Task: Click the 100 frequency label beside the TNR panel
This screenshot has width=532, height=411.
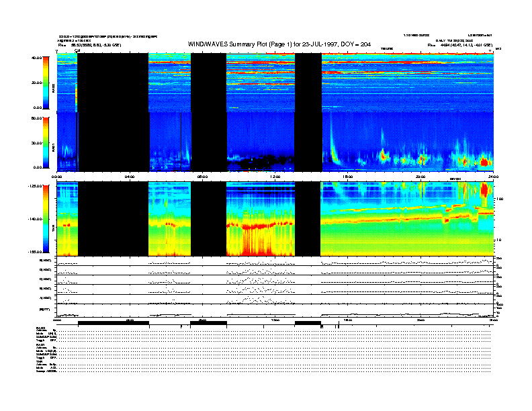Action: coord(500,199)
